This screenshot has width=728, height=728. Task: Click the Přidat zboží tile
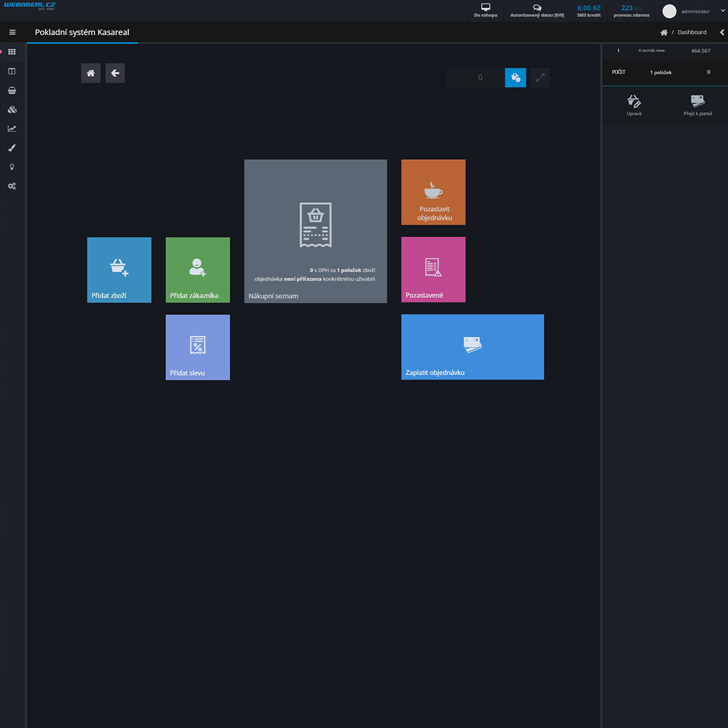click(x=119, y=269)
